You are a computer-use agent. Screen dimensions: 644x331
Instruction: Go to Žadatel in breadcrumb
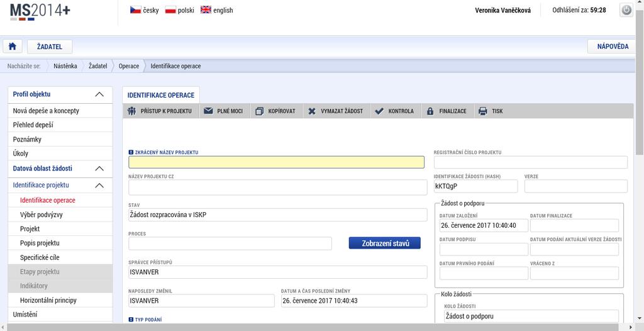click(x=97, y=66)
